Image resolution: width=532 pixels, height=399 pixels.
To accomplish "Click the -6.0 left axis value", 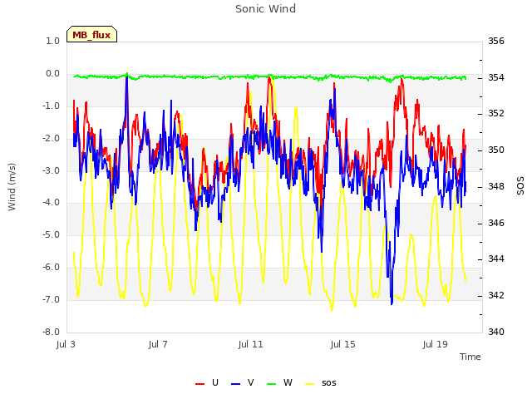I will (51, 268).
